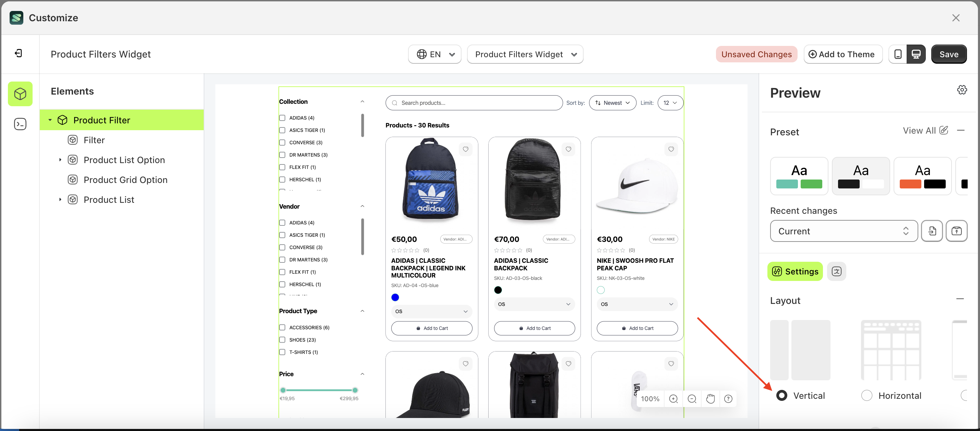Select the hand pan tool icon
Screen dimensions: 980x431
[710, 399]
